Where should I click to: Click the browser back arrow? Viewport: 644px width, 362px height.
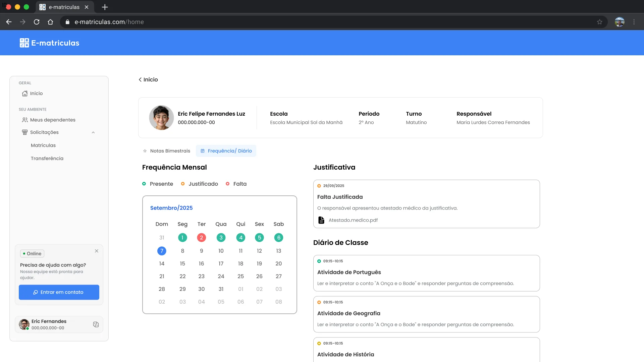pos(9,22)
